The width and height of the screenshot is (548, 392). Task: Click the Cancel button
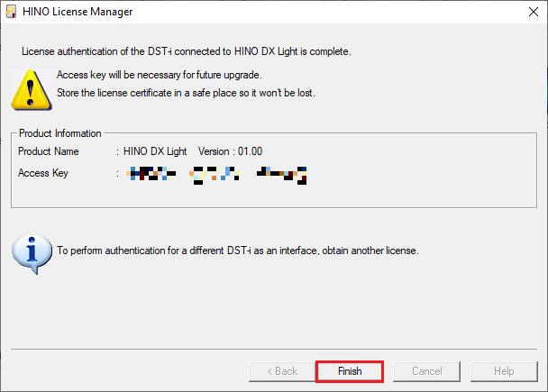tap(426, 371)
